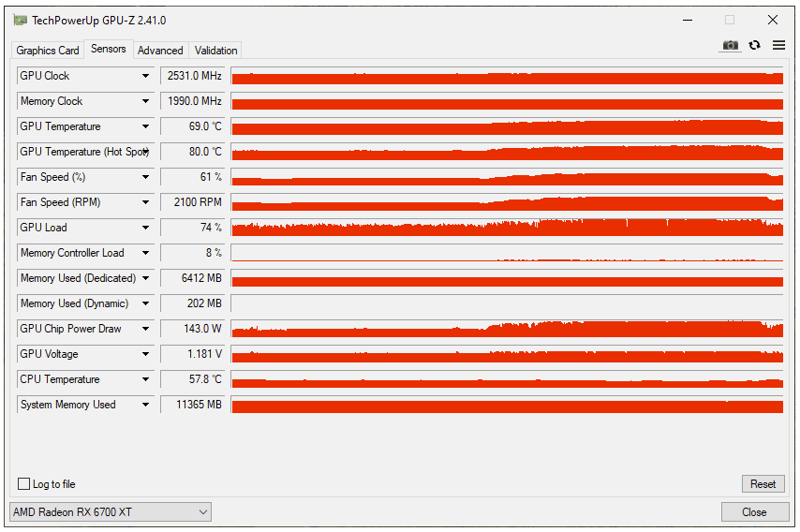Click the 2100 RPM fan value

193,202
